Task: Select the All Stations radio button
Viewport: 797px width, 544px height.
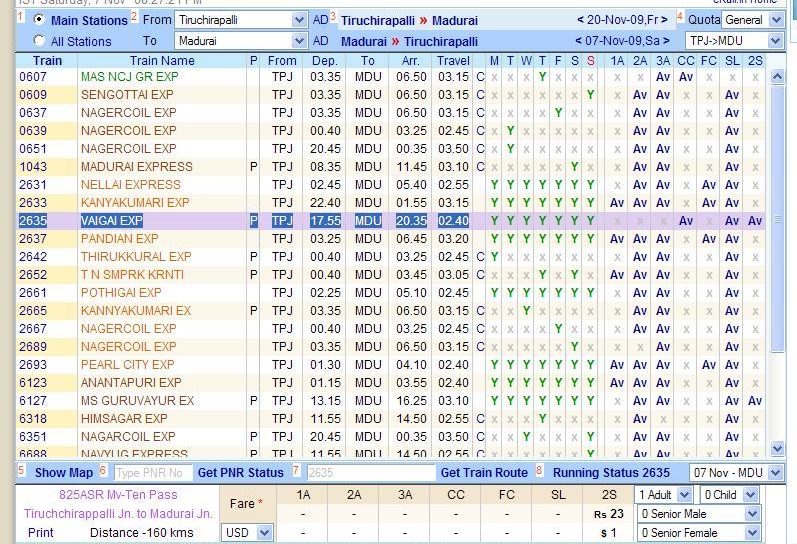Action: click(x=39, y=41)
